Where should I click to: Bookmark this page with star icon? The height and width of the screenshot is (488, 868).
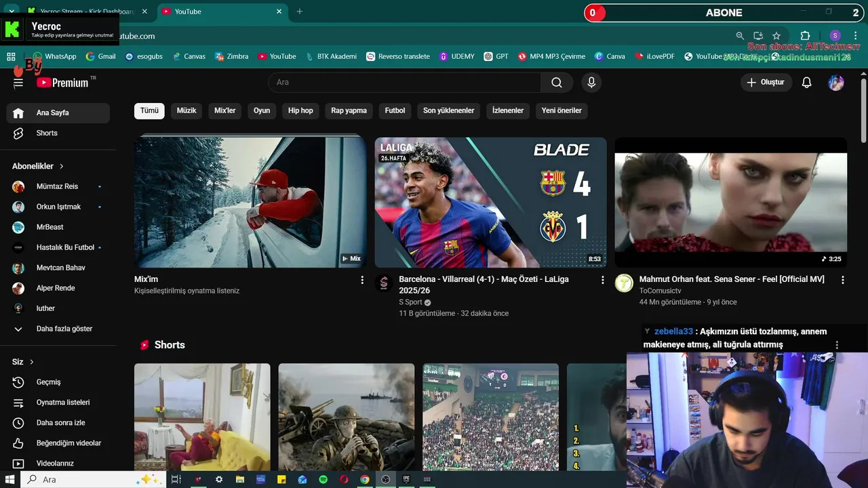click(776, 36)
